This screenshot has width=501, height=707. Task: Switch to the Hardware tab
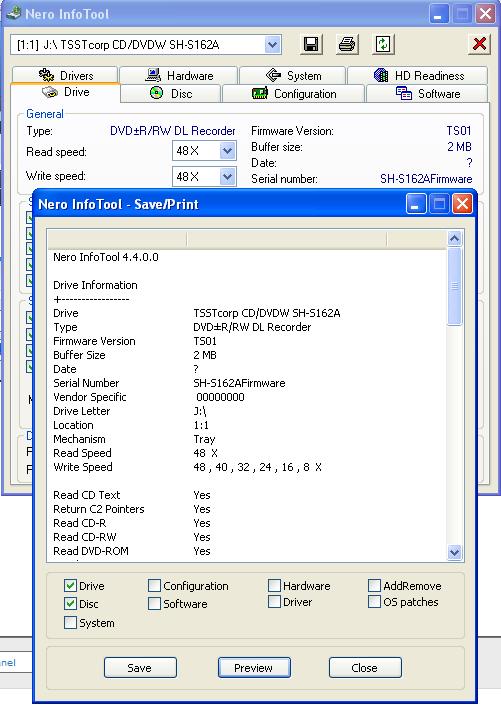point(179,75)
